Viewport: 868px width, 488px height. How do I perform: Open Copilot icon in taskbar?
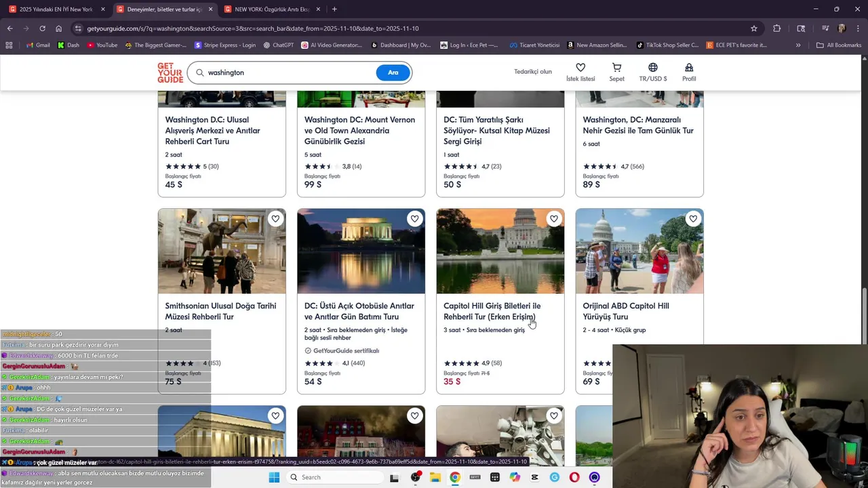(515, 477)
